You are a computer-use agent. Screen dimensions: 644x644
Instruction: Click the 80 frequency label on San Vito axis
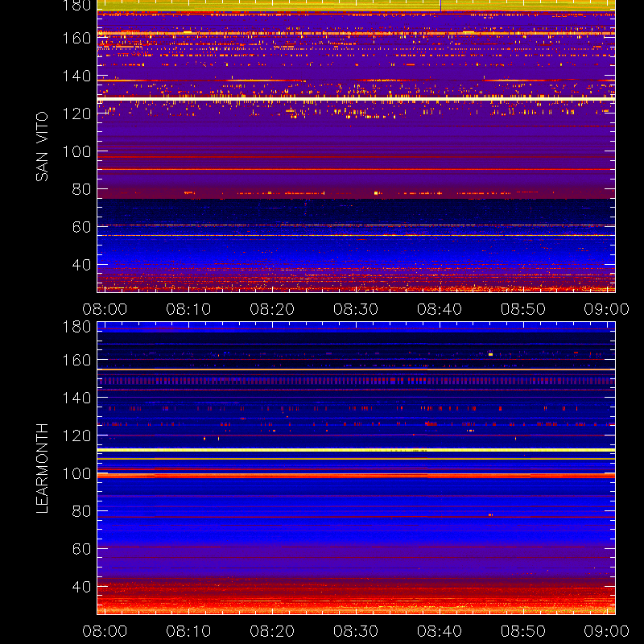click(x=81, y=189)
